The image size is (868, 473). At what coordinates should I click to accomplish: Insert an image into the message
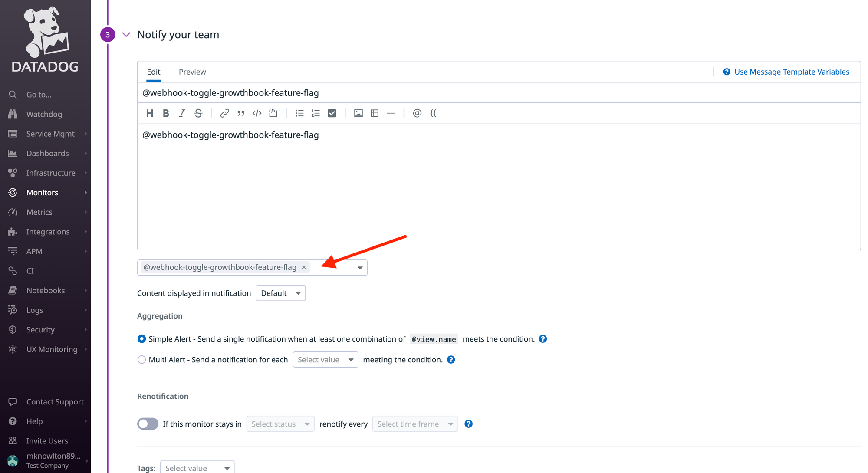[358, 113]
